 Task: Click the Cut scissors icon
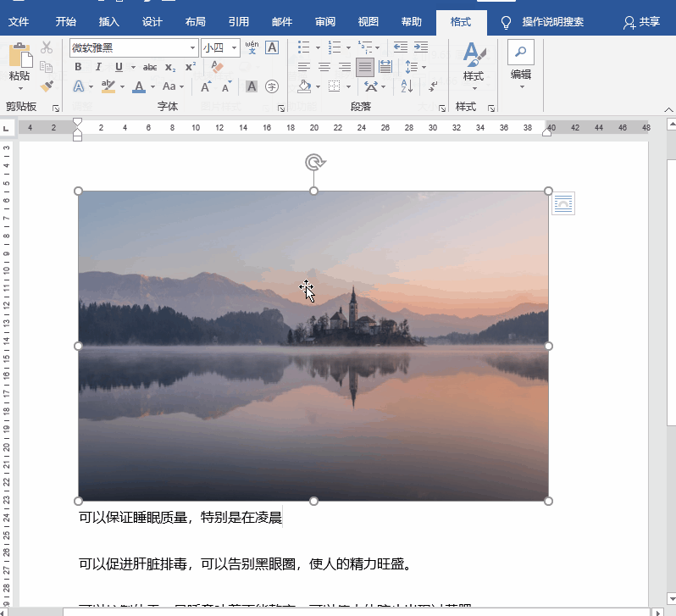pyautogui.click(x=46, y=47)
